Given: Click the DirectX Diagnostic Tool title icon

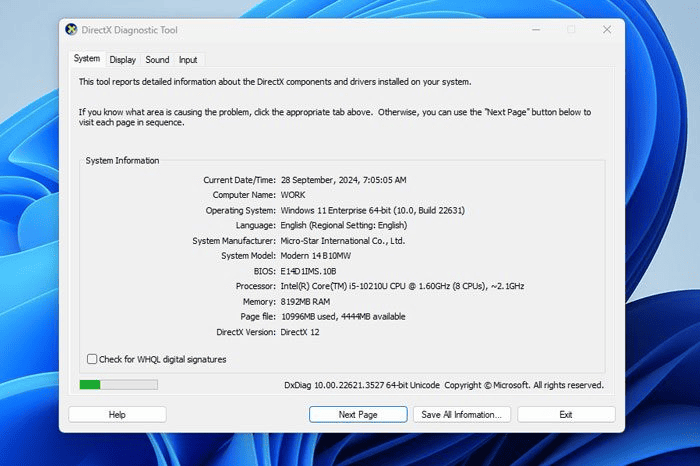Looking at the screenshot, I should tap(71, 30).
